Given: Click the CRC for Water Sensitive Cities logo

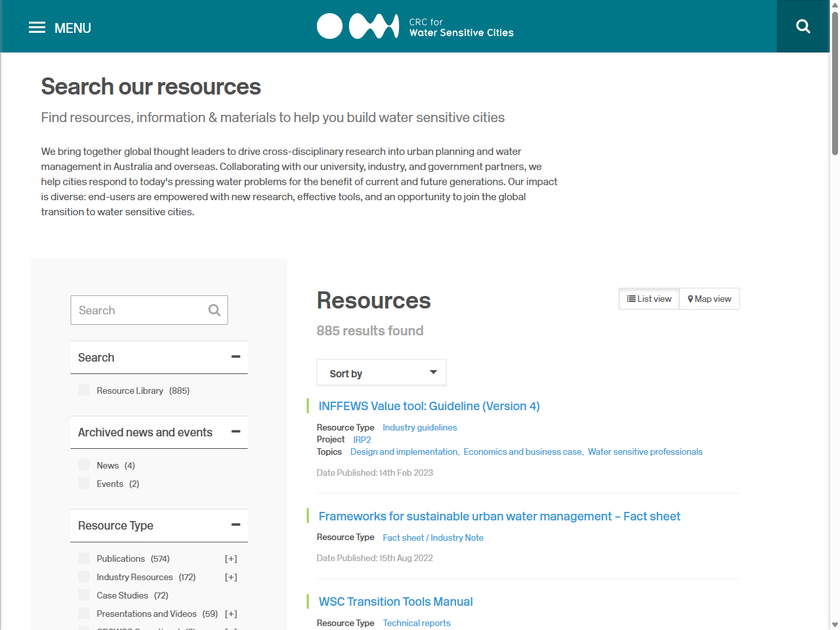Looking at the screenshot, I should [x=415, y=26].
